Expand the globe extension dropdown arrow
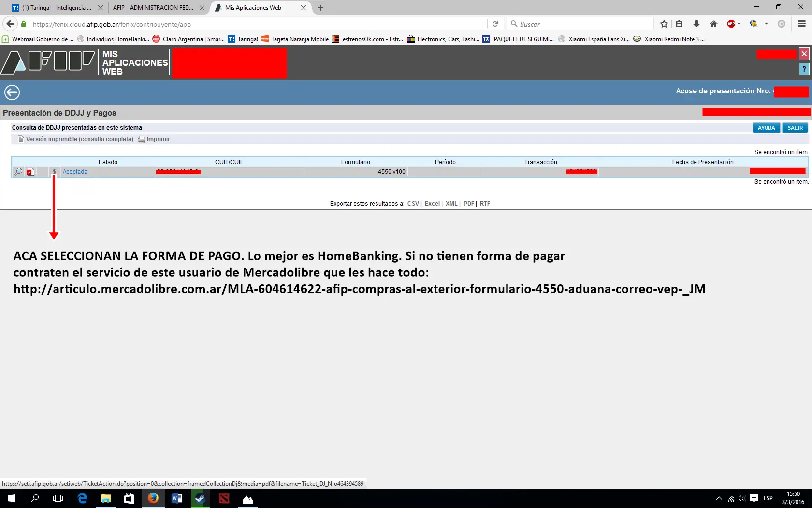The width and height of the screenshot is (812, 508). tap(766, 24)
